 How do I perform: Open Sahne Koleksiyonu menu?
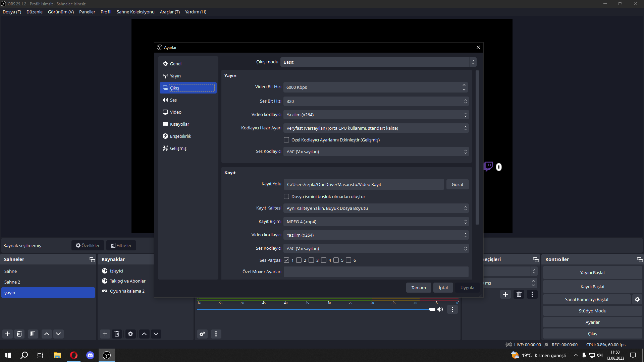[x=136, y=12]
